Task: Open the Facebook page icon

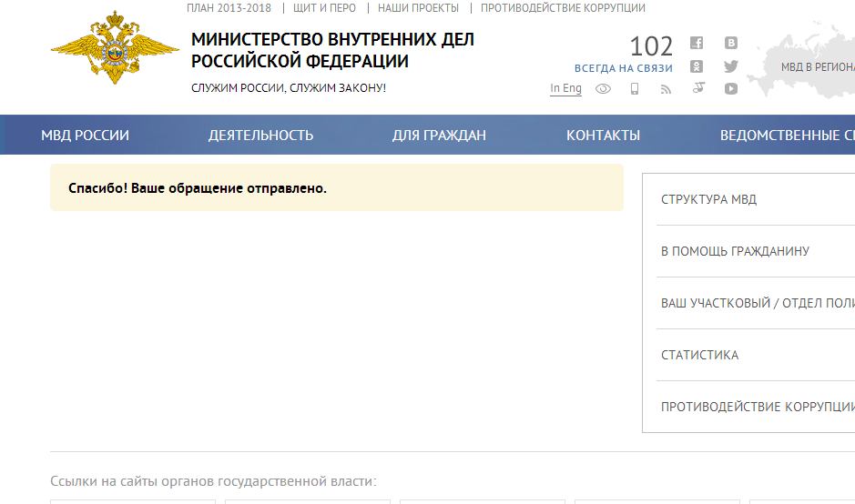Action: click(x=697, y=43)
